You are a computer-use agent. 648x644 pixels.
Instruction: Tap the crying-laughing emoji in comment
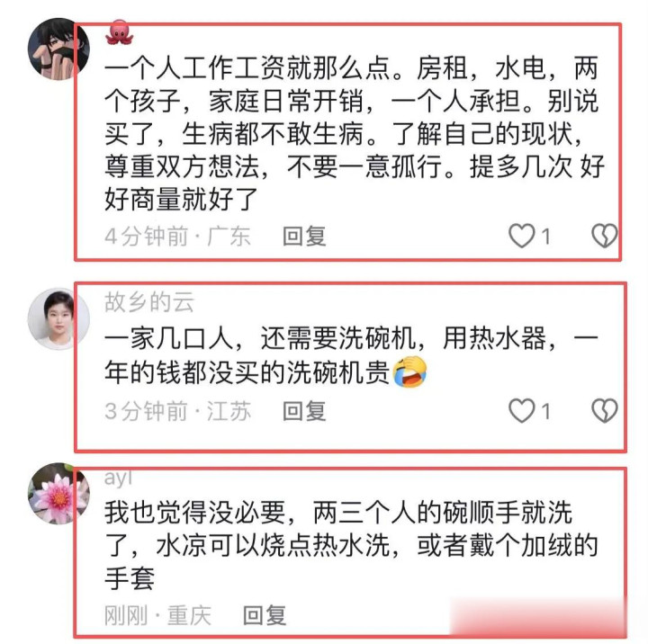point(409,371)
